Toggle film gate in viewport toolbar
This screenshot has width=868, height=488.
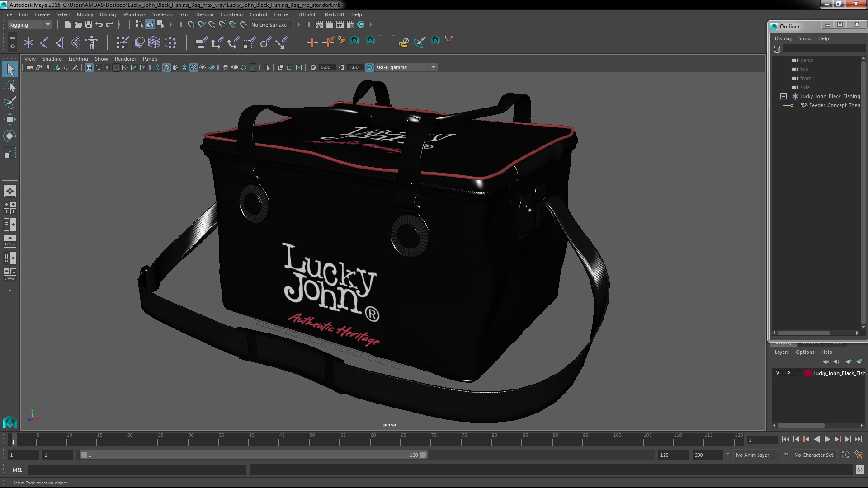coord(98,67)
